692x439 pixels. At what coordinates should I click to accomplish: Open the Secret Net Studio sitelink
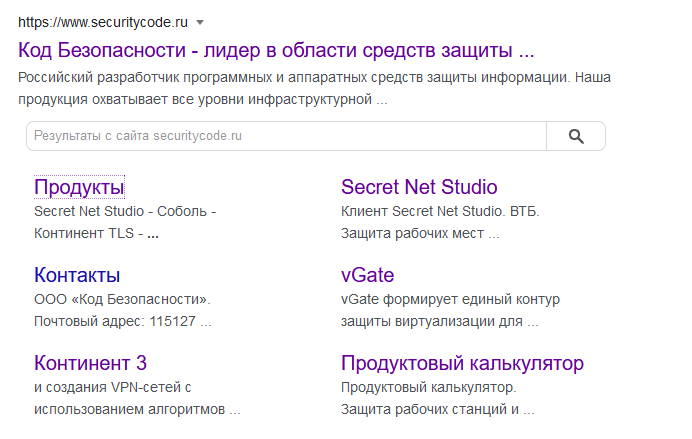coord(419,187)
